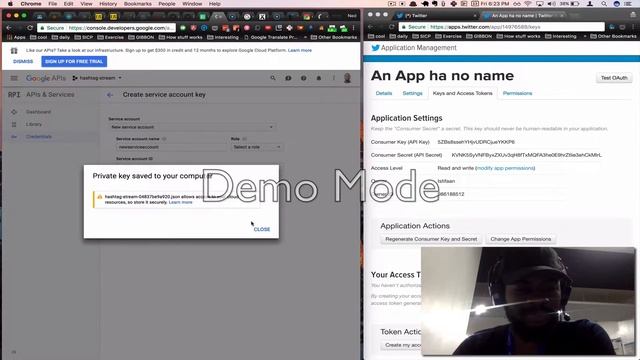Open the Bookmarks menu in menu bar
This screenshot has height=360, width=640.
tap(138, 4)
